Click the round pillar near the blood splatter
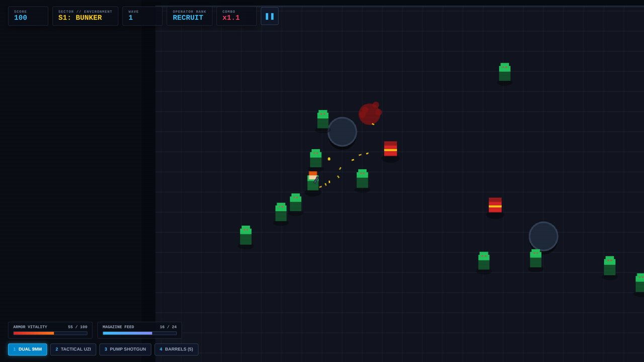This screenshot has width=644, height=362. [342, 132]
